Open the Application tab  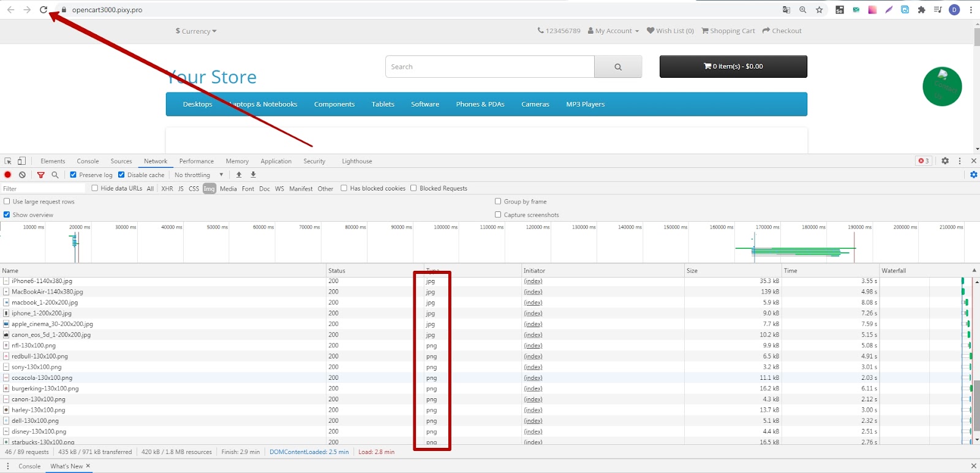tap(276, 161)
